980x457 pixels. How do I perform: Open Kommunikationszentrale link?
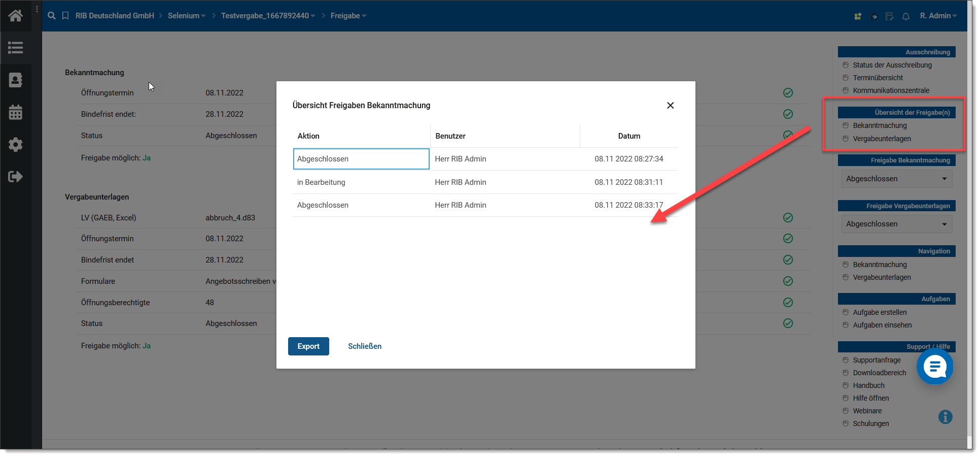[891, 90]
